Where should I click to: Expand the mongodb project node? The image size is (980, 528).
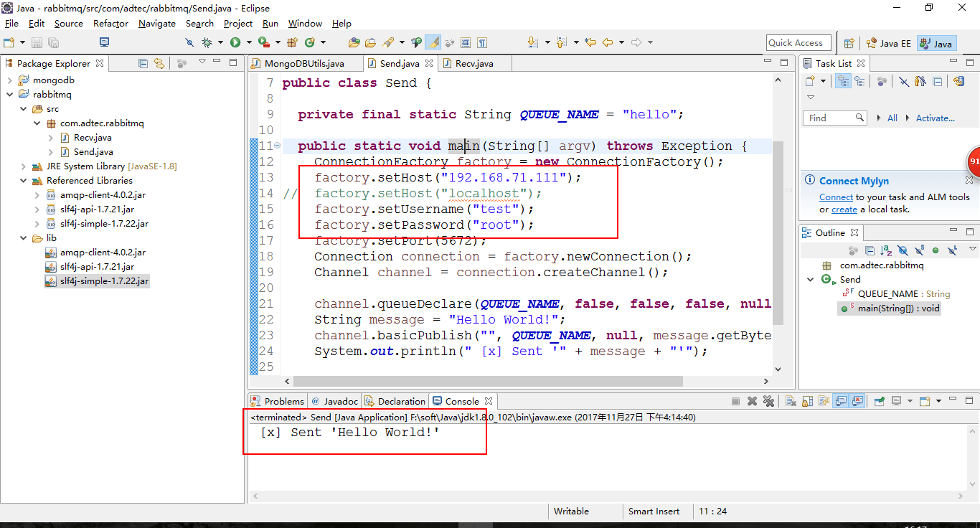9,80
